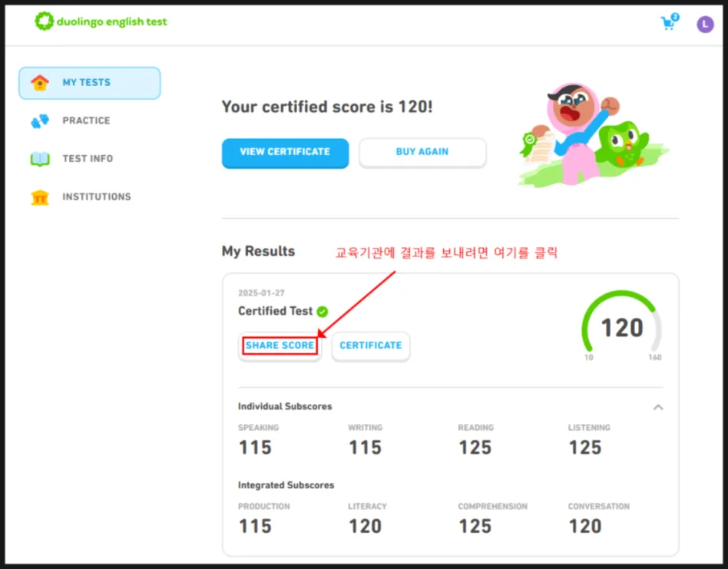Click the Conversation subscore 120
This screenshot has height=569, width=728.
pos(585,526)
